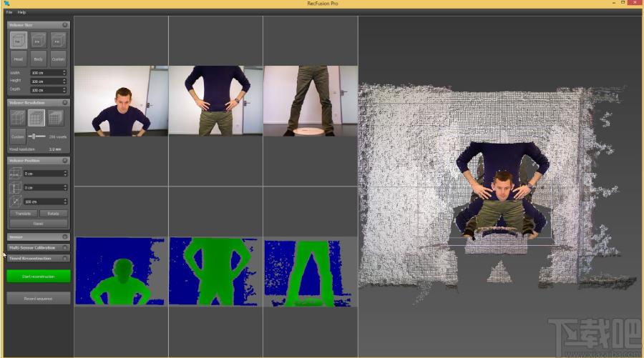Select the third volume size cube preset

click(x=58, y=40)
